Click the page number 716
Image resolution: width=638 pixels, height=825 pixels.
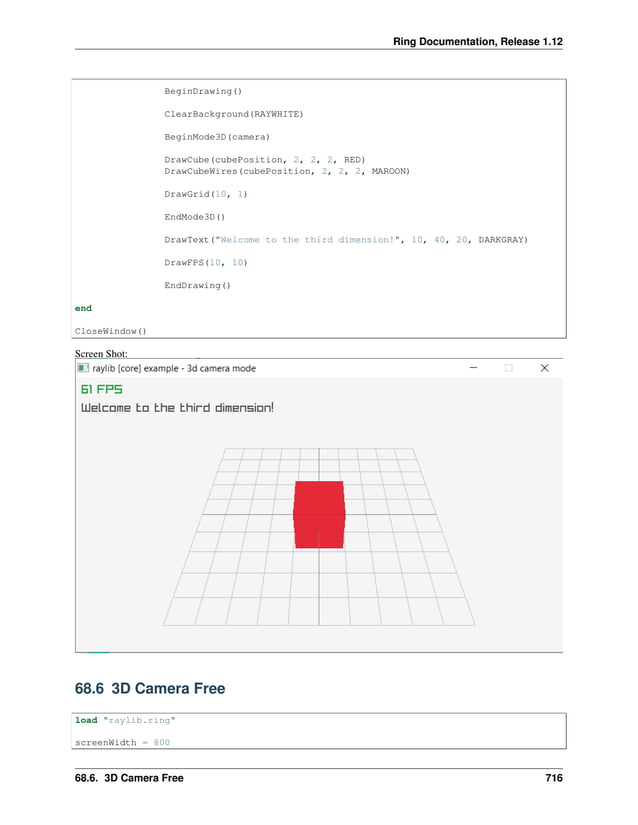tap(554, 778)
